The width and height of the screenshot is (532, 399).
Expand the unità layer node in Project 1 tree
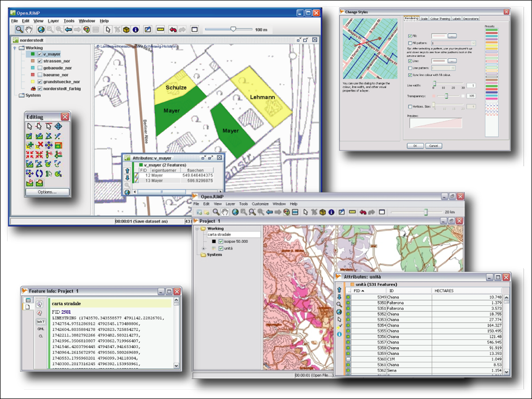(x=204, y=248)
